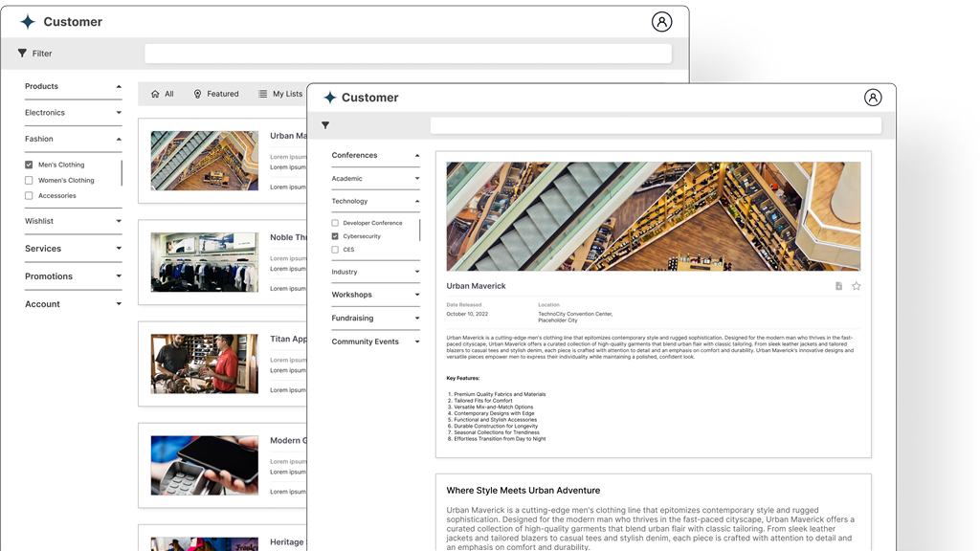
Task: Click the funnel icon next to the Filter label
Action: (22, 54)
